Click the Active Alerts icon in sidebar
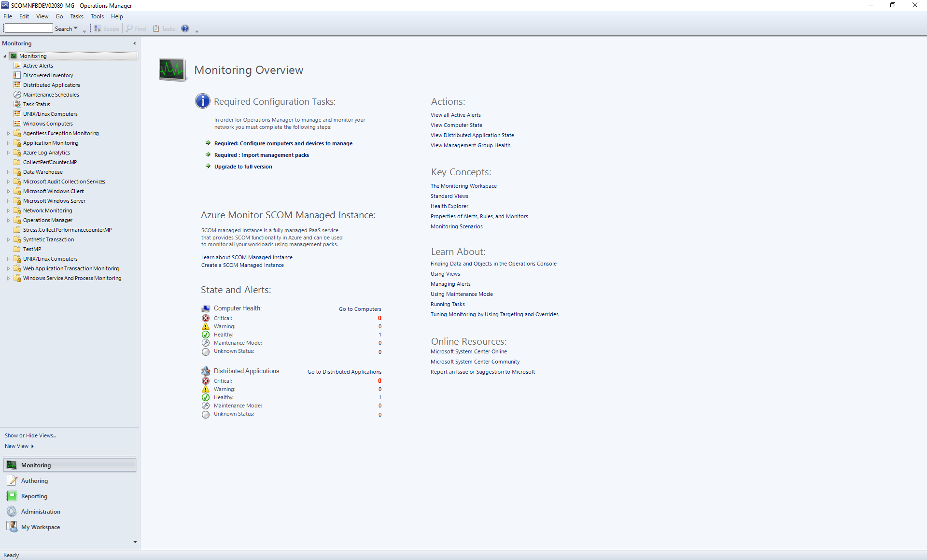 (x=17, y=65)
